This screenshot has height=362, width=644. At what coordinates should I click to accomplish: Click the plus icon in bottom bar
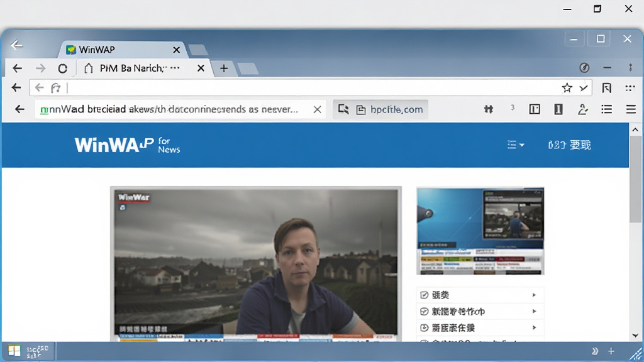pyautogui.click(x=611, y=351)
